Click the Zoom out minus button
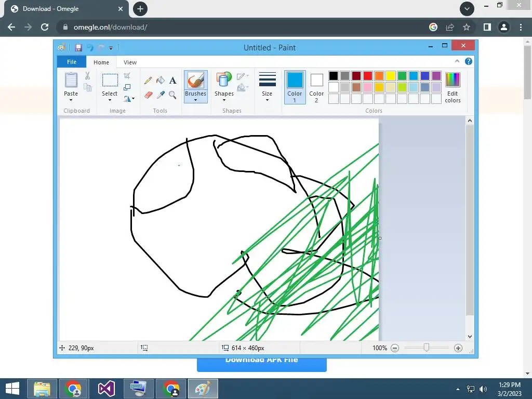The height and width of the screenshot is (399, 532). click(395, 348)
